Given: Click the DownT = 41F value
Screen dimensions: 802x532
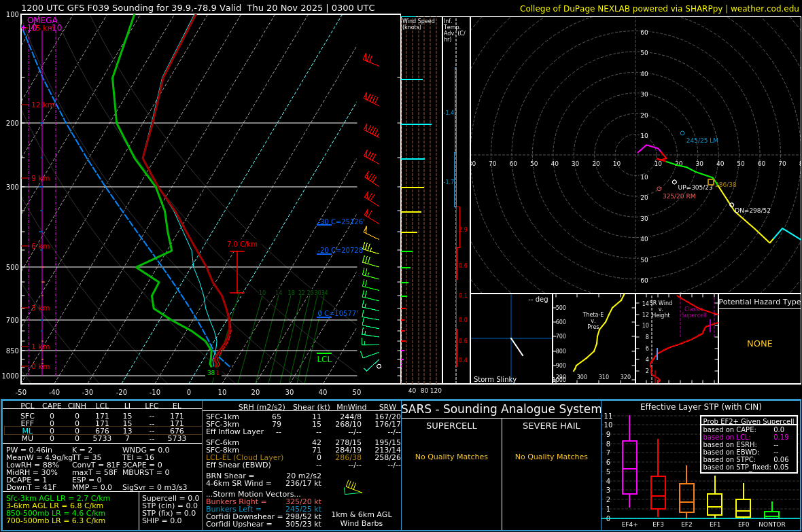Looking at the screenshot, I should (31, 487).
